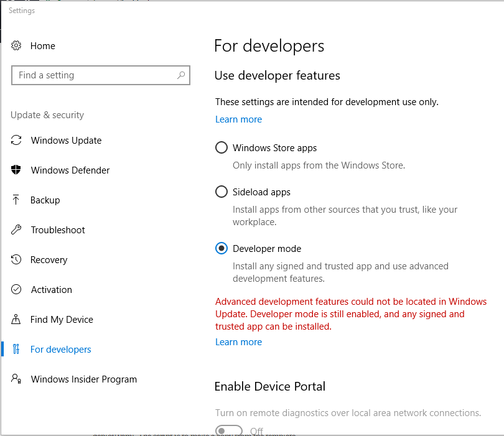This screenshot has height=436, width=504.
Task: Click the Troubleshoot wrench icon
Action: [17, 230]
